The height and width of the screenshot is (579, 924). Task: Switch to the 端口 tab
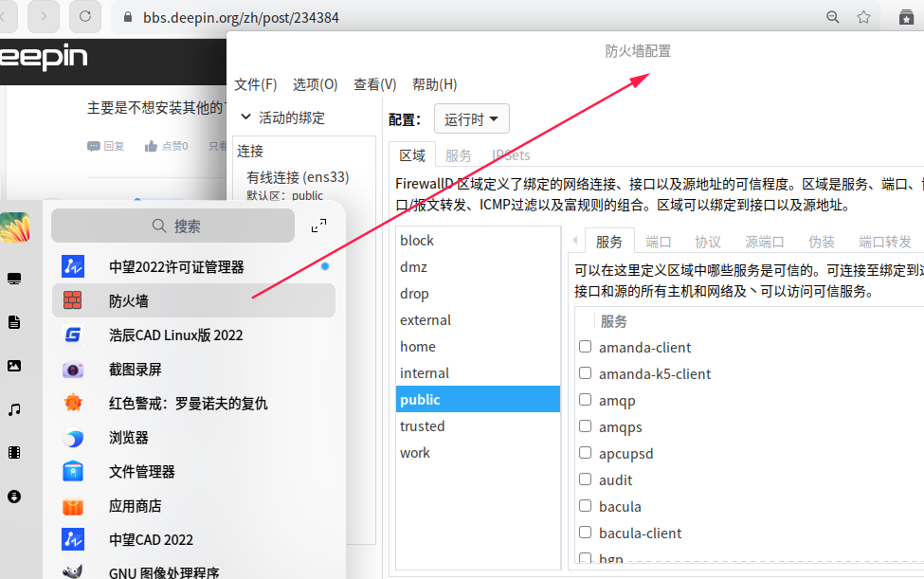pos(658,241)
